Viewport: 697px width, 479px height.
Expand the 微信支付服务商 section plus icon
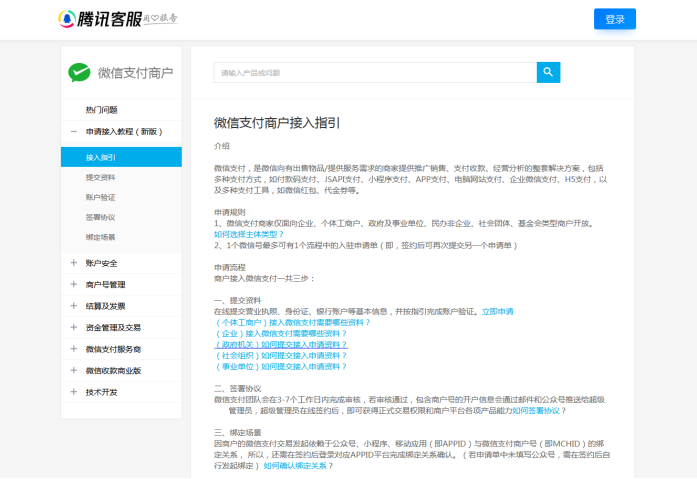click(74, 349)
